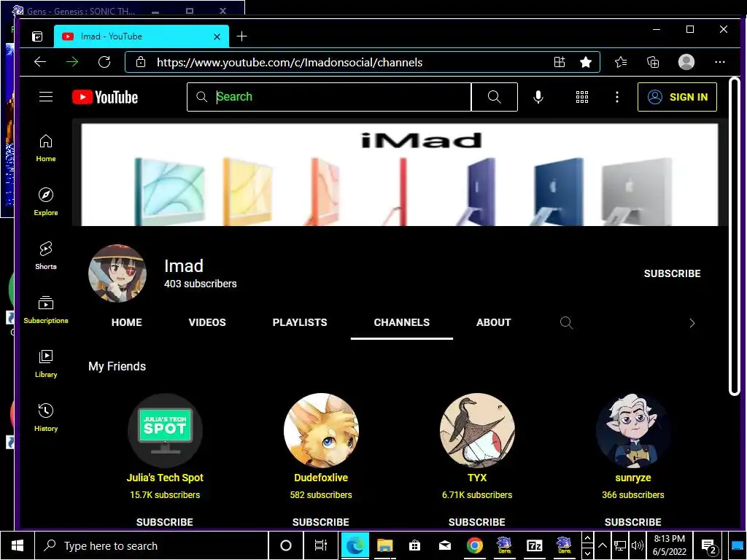Viewport: 747px width, 560px height.
Task: Click the browser address bar URL
Action: 290,62
